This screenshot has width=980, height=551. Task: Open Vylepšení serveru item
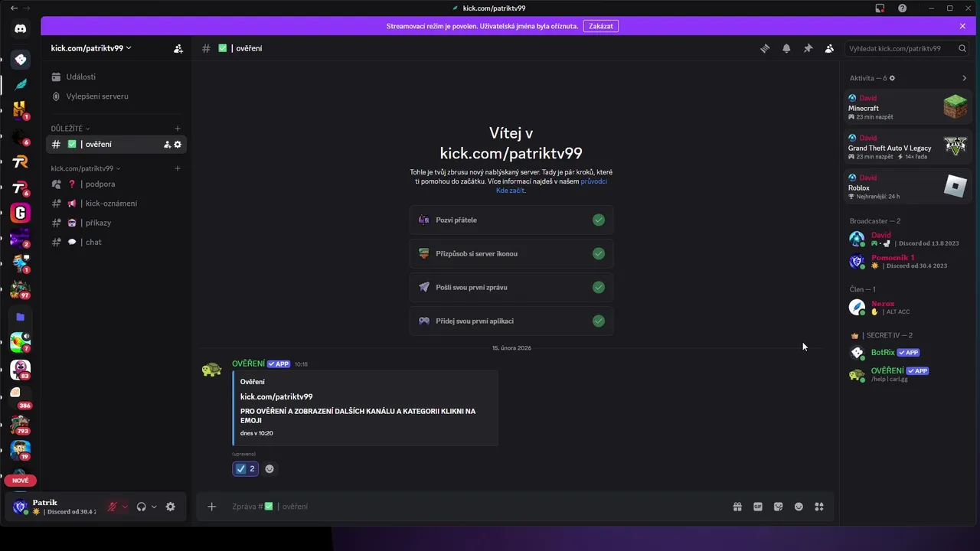point(116,96)
